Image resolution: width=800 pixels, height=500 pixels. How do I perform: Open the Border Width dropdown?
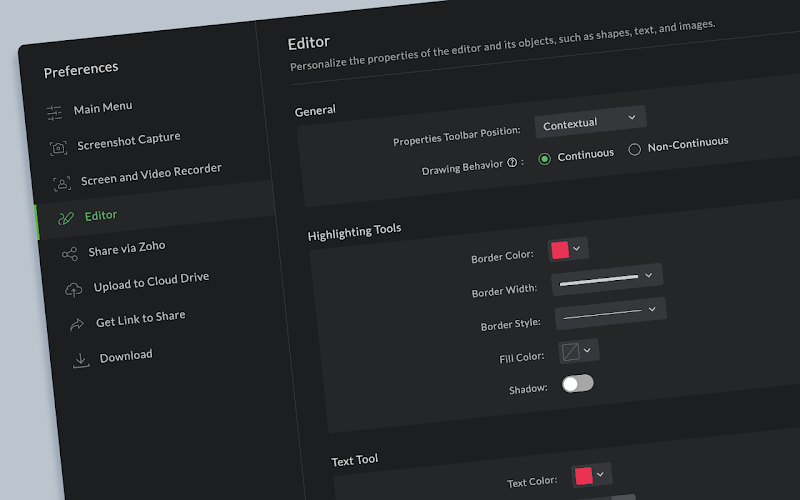pyautogui.click(x=607, y=279)
